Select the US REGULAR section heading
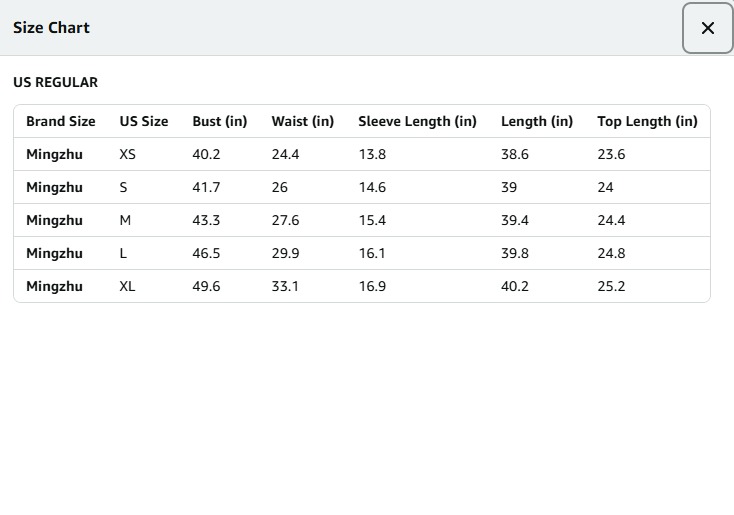 [55, 82]
